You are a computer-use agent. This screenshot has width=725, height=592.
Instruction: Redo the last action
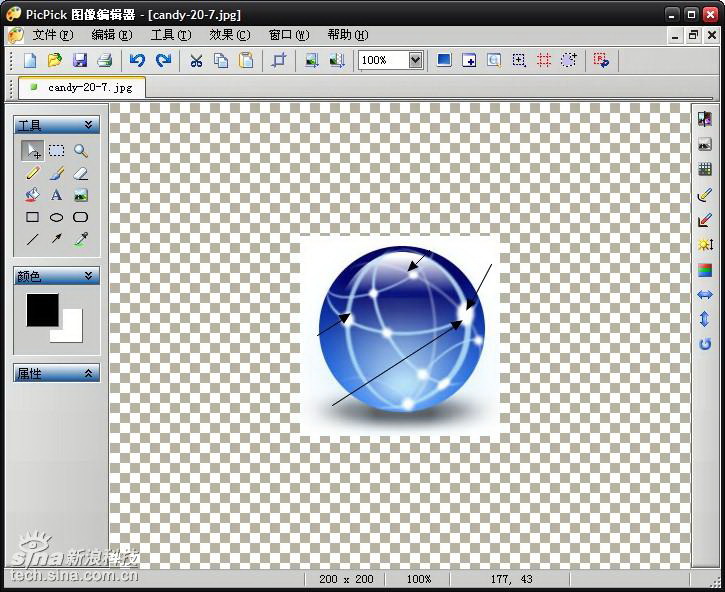(x=163, y=60)
